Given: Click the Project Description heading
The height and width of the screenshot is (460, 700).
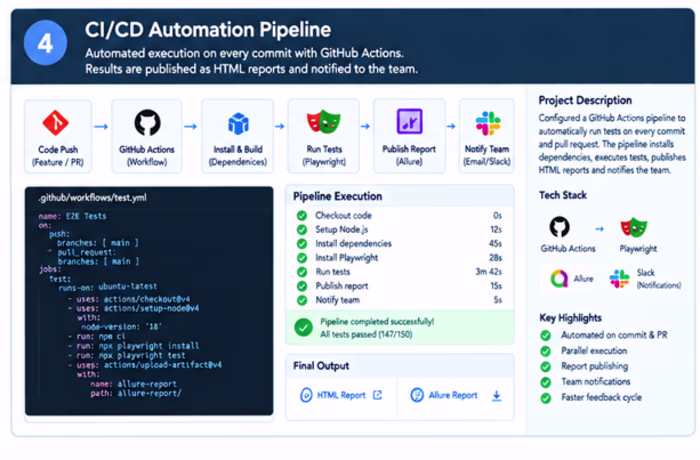Looking at the screenshot, I should [585, 100].
